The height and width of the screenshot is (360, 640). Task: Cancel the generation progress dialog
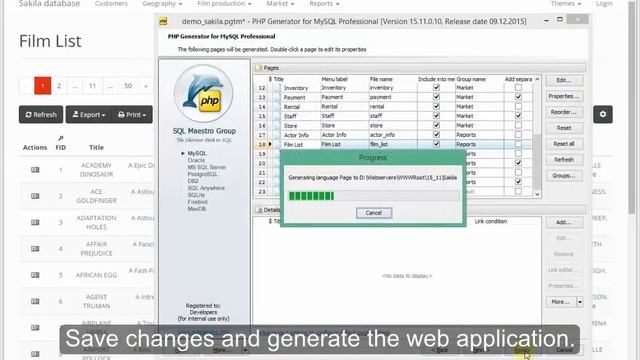tap(374, 213)
